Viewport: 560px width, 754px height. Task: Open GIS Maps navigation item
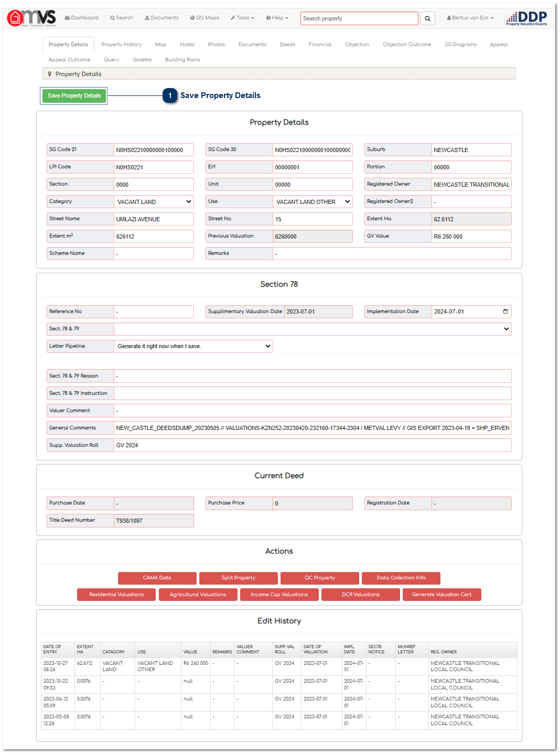(x=204, y=18)
